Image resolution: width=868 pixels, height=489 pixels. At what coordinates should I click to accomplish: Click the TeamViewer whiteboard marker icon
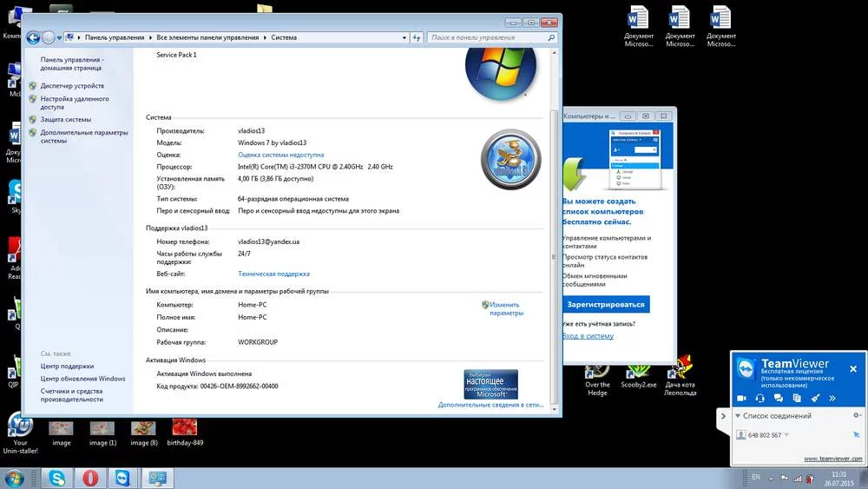tap(815, 398)
